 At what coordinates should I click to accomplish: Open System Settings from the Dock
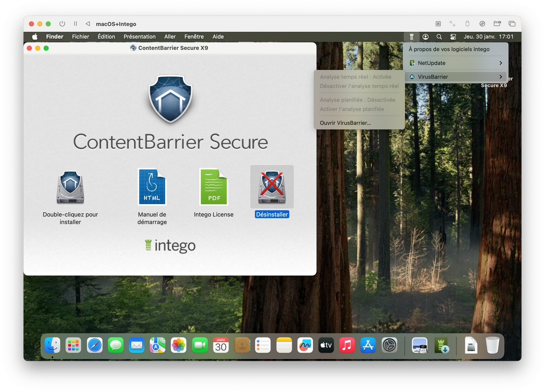[x=389, y=346]
